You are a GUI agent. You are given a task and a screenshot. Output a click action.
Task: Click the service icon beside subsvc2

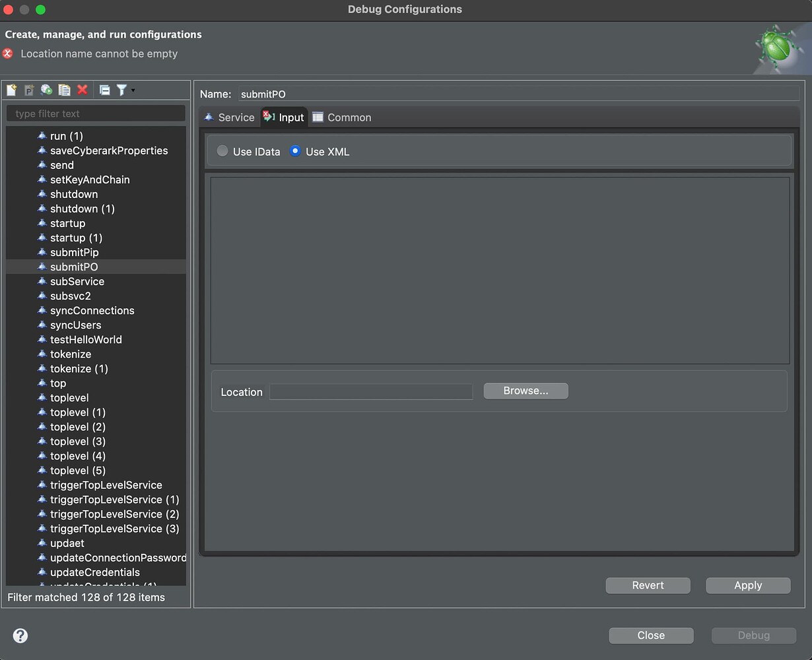(x=42, y=295)
